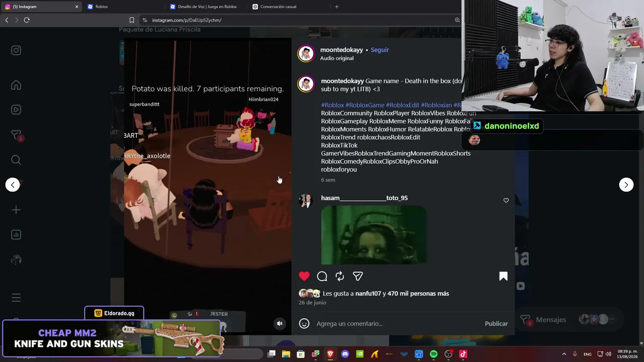Like the comment by hasam___toto_95

[x=506, y=200]
